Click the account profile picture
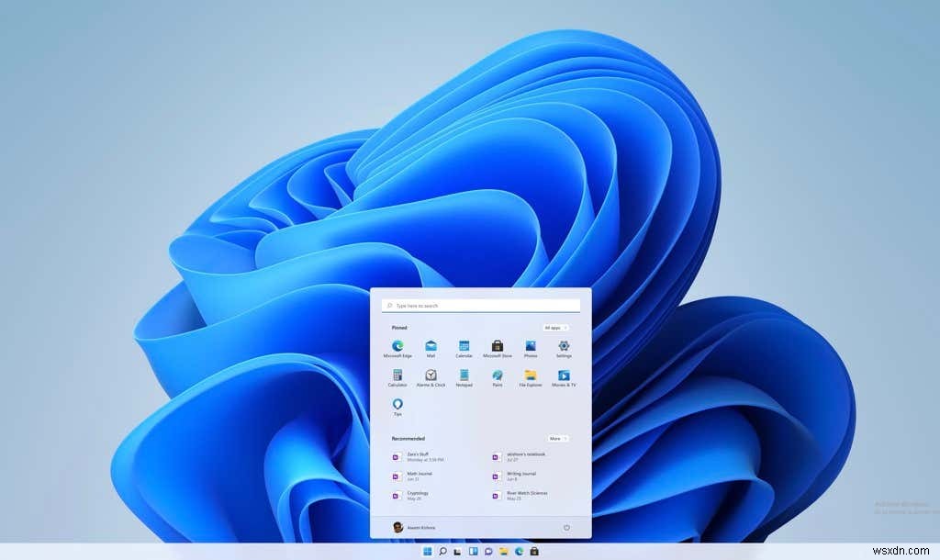The height and width of the screenshot is (560, 940). pyautogui.click(x=398, y=527)
